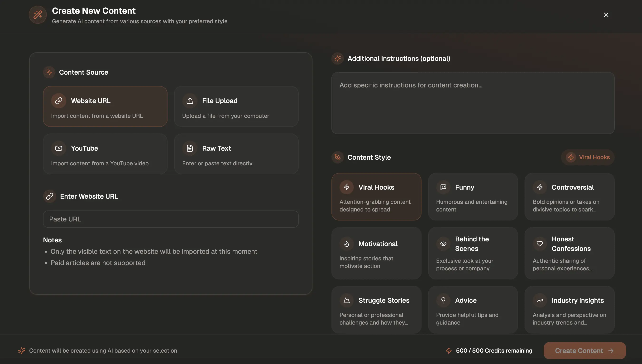Select the Viral Hooks badge near Content Style
The height and width of the screenshot is (364, 642).
tap(588, 157)
